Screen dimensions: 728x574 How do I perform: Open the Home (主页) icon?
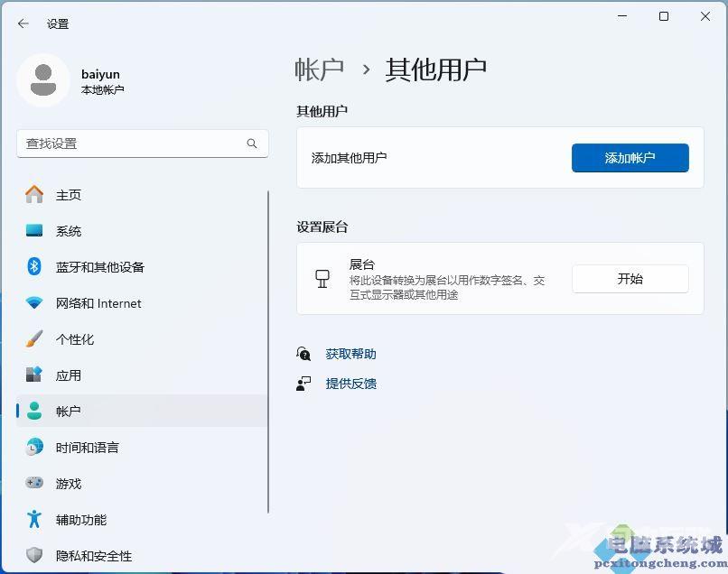34,194
